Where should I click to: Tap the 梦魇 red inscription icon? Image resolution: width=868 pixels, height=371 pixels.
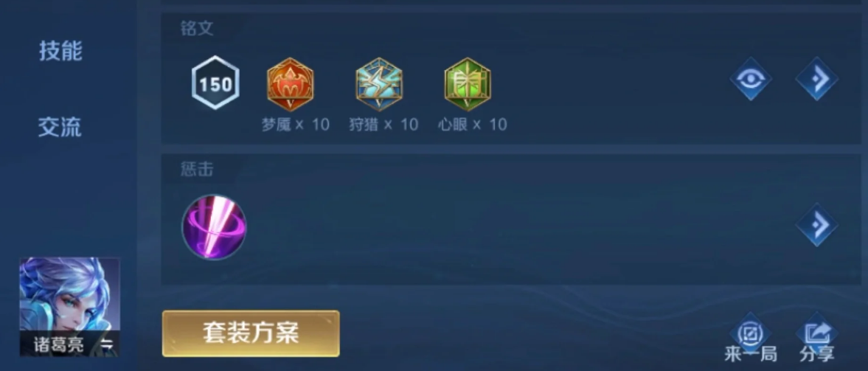tap(290, 85)
